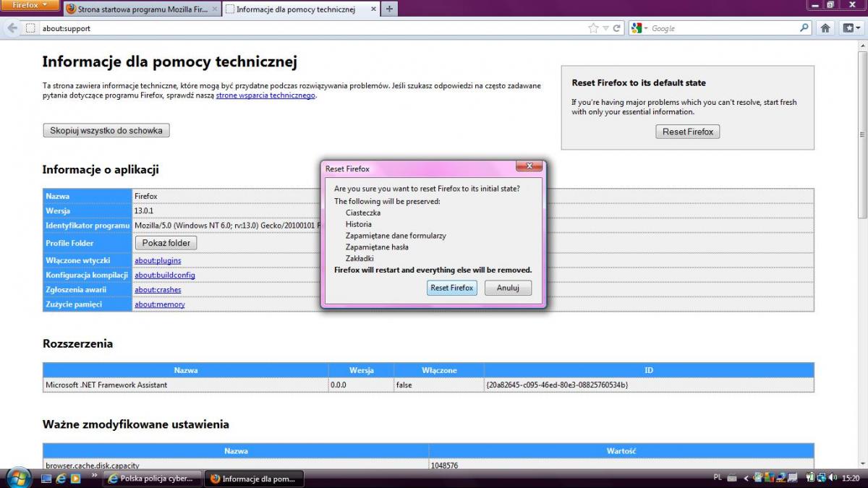Click Show Desktop quick launch icon
Image resolution: width=868 pixels, height=488 pixels.
coord(47,479)
